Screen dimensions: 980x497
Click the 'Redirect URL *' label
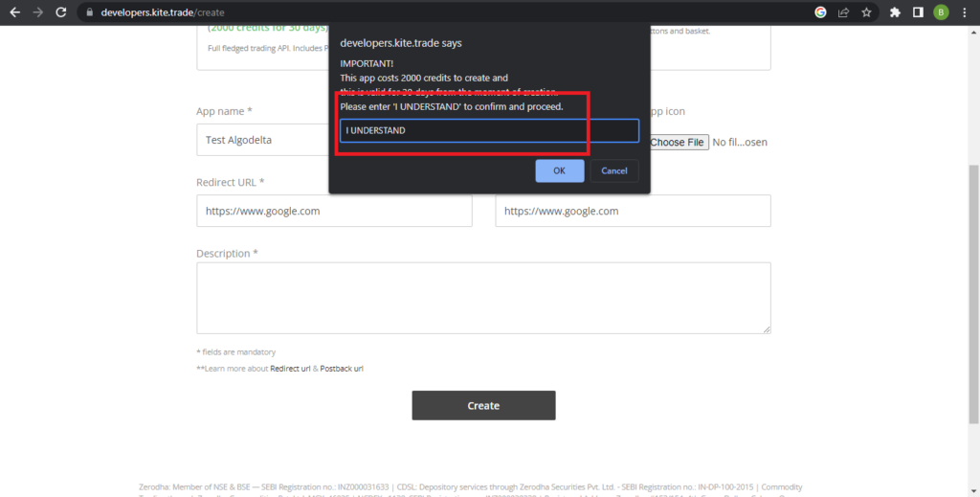tap(230, 183)
